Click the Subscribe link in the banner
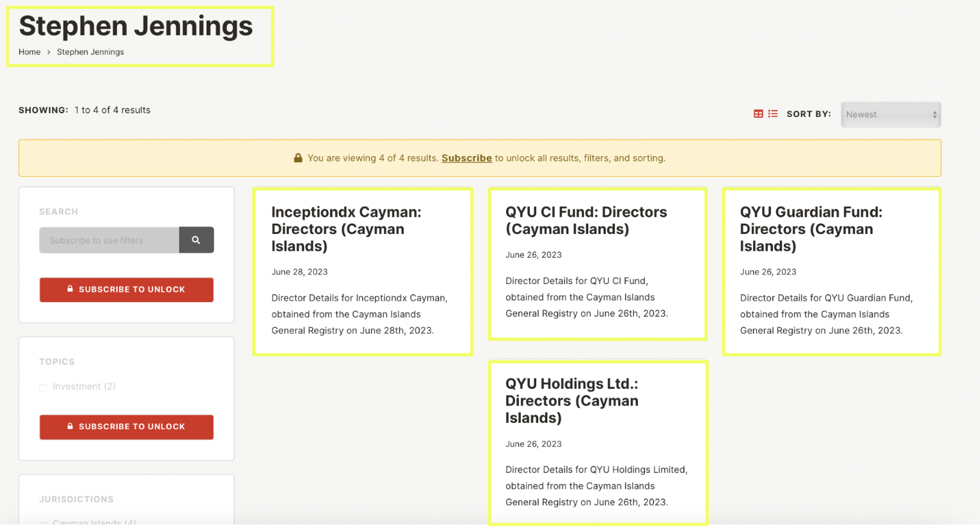Screen dimensions: 980x527 467,158
